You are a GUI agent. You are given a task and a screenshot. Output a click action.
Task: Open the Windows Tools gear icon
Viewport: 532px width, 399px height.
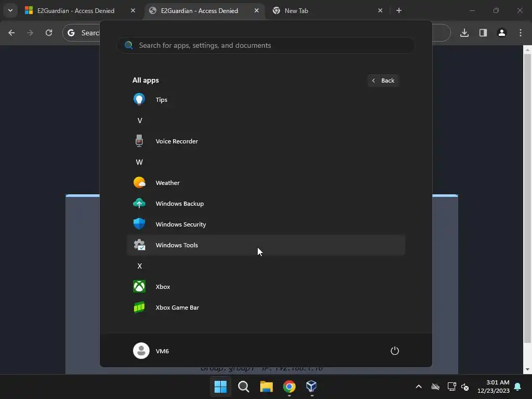[x=139, y=245]
